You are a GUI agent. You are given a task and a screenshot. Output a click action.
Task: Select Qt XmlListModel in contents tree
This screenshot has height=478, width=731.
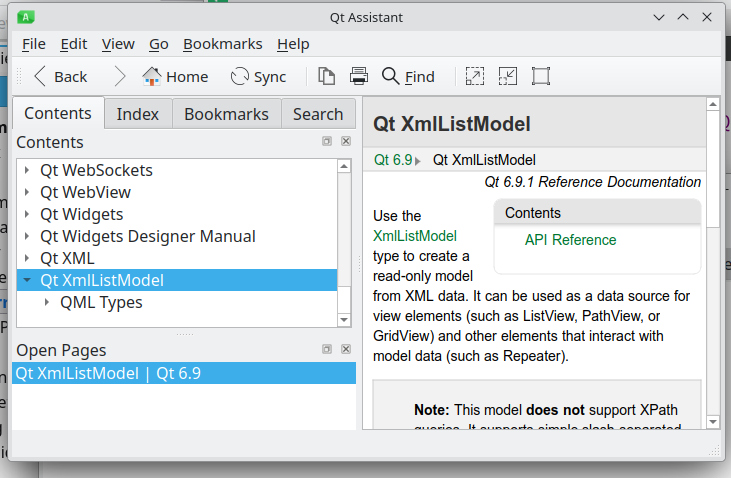[x=177, y=280]
